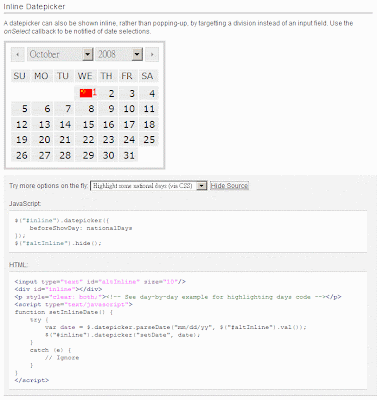This screenshot has width=377, height=400.
Task: Select day 28 in calendar
Action: point(64,155)
